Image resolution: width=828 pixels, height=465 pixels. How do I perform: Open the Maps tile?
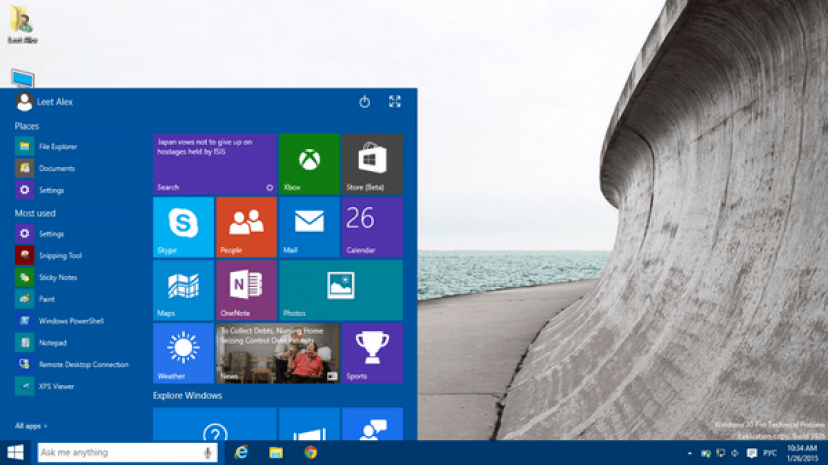[x=183, y=290]
